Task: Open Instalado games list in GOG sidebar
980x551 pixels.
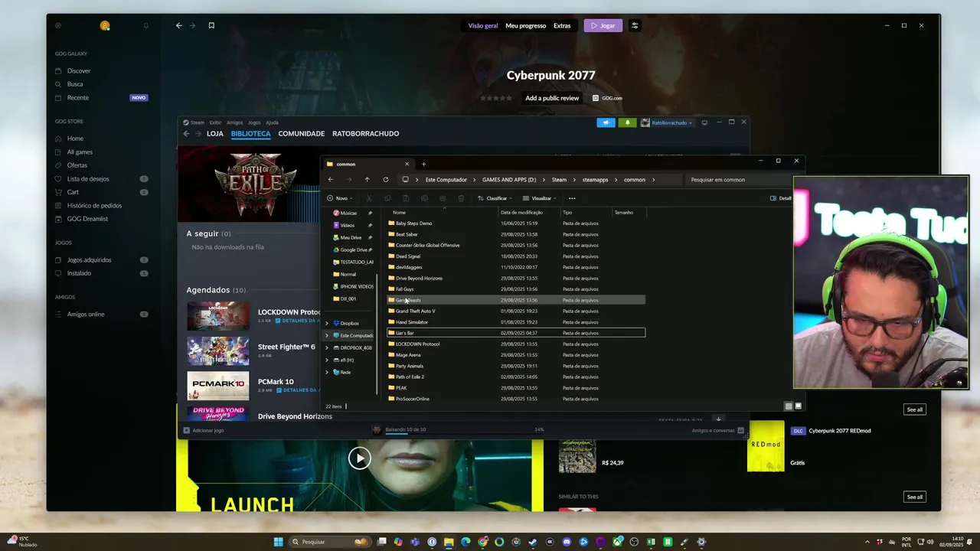Action: [79, 273]
